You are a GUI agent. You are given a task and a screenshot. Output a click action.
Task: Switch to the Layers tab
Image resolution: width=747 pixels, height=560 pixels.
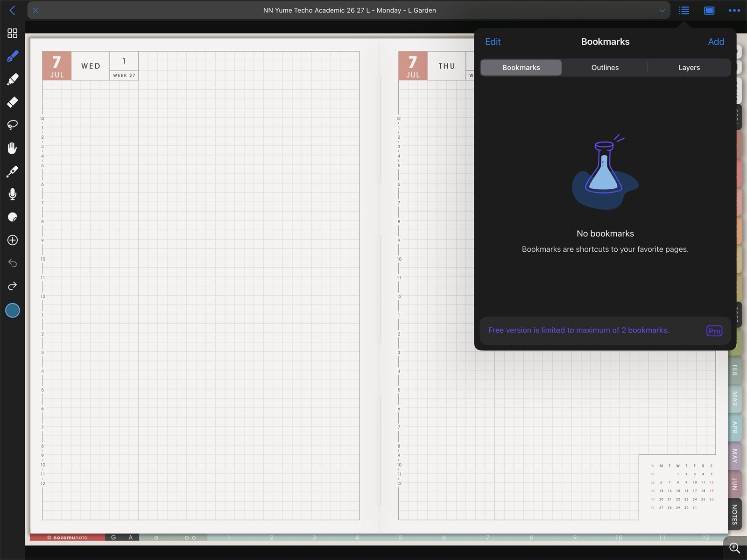pyautogui.click(x=689, y=68)
